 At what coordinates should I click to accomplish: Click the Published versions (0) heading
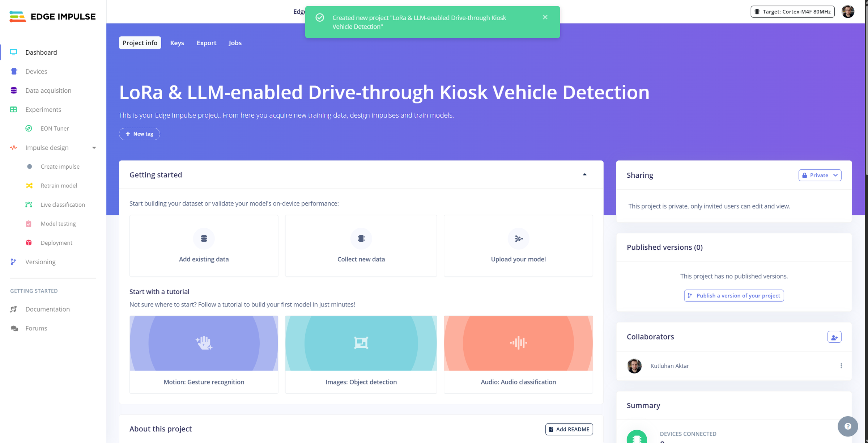[665, 247]
